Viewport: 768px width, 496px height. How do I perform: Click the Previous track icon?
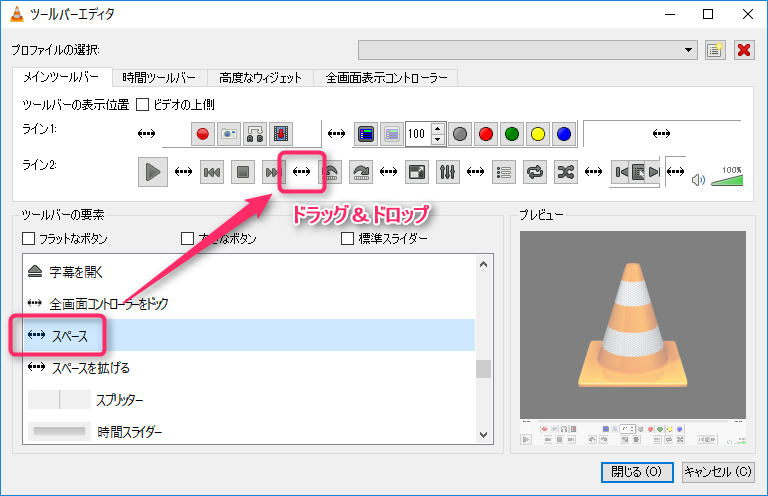(212, 172)
